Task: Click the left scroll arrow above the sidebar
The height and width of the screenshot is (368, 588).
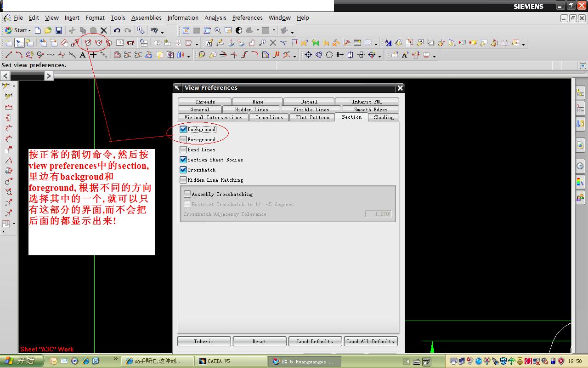Action: coord(5,75)
